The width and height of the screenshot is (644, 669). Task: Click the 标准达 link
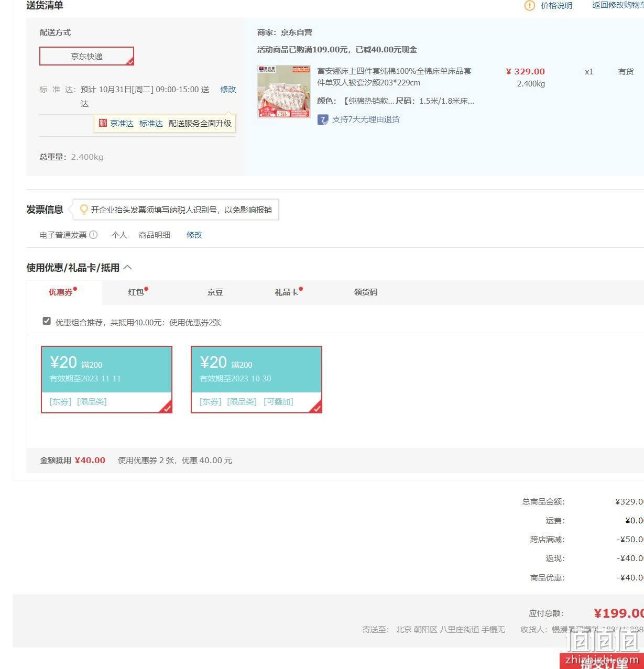coord(151,124)
